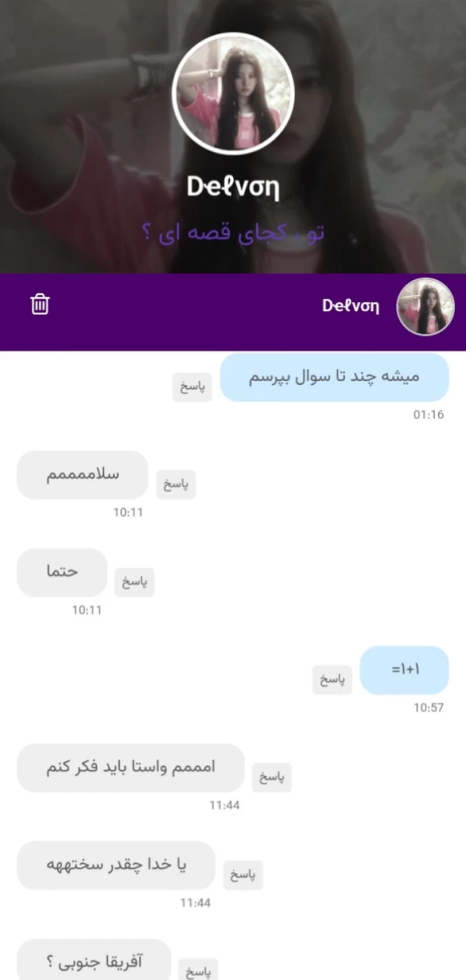The image size is (466, 980).
Task: Select the gray bubble 'سلاممممم'
Action: tap(82, 475)
